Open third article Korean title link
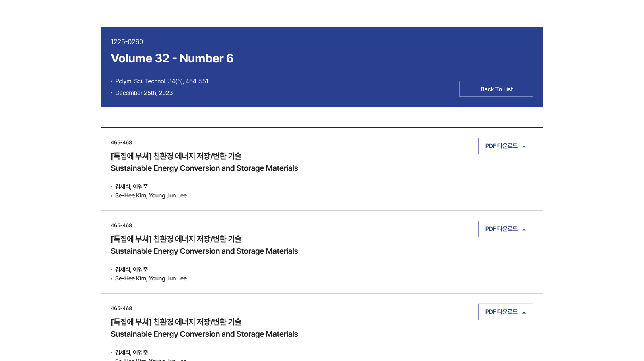Screen dimensions: 644x361 [176, 322]
